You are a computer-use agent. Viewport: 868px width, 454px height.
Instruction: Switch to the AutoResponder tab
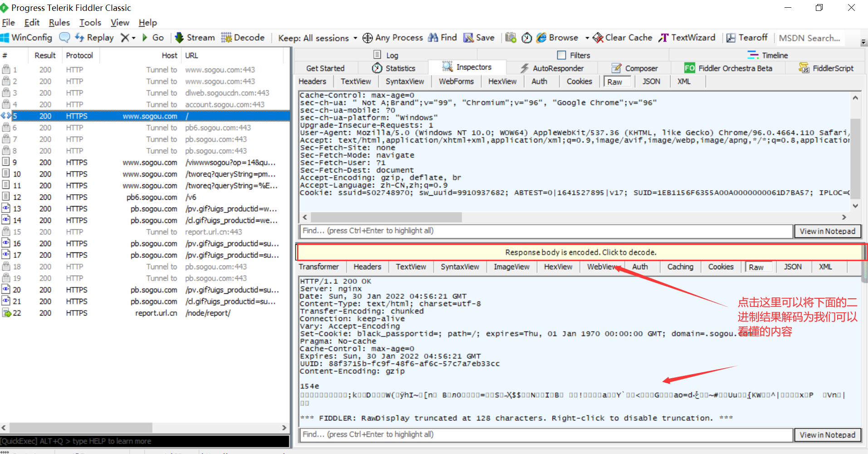pyautogui.click(x=552, y=68)
